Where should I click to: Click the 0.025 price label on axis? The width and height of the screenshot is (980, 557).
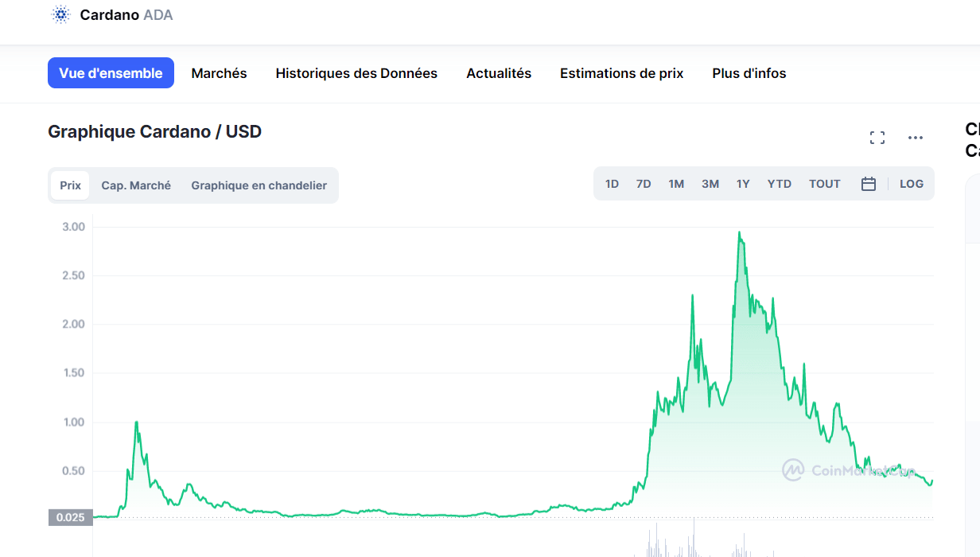(x=71, y=517)
